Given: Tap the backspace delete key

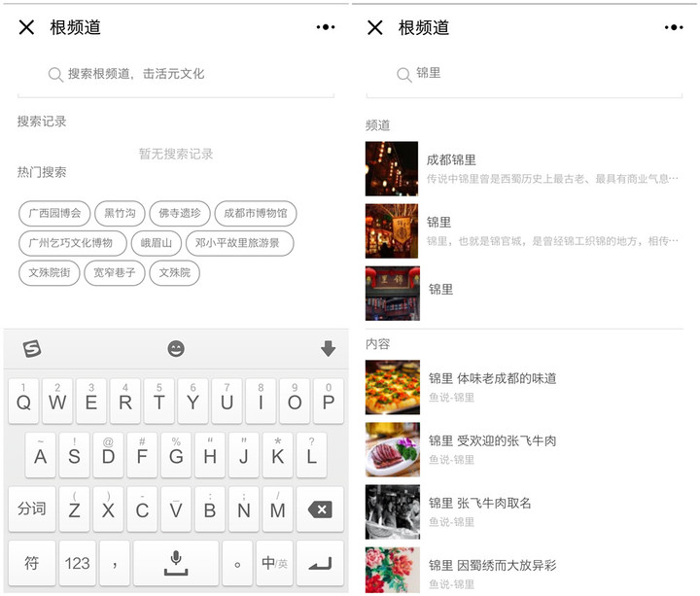Looking at the screenshot, I should 320,508.
